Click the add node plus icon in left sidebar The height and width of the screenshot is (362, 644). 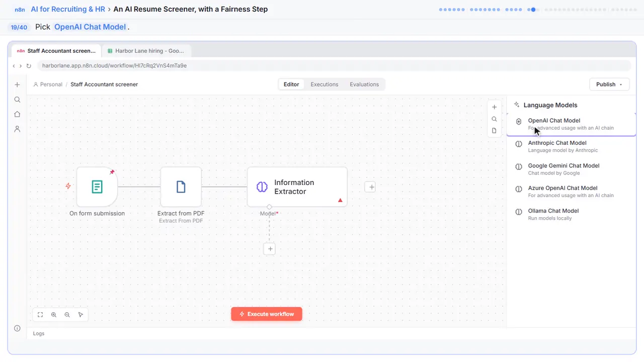coord(17,85)
